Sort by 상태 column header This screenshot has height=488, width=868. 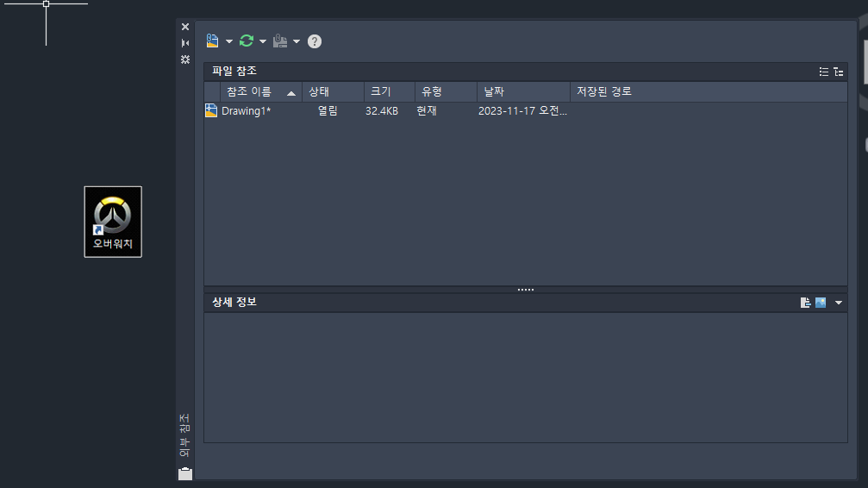pyautogui.click(x=333, y=92)
